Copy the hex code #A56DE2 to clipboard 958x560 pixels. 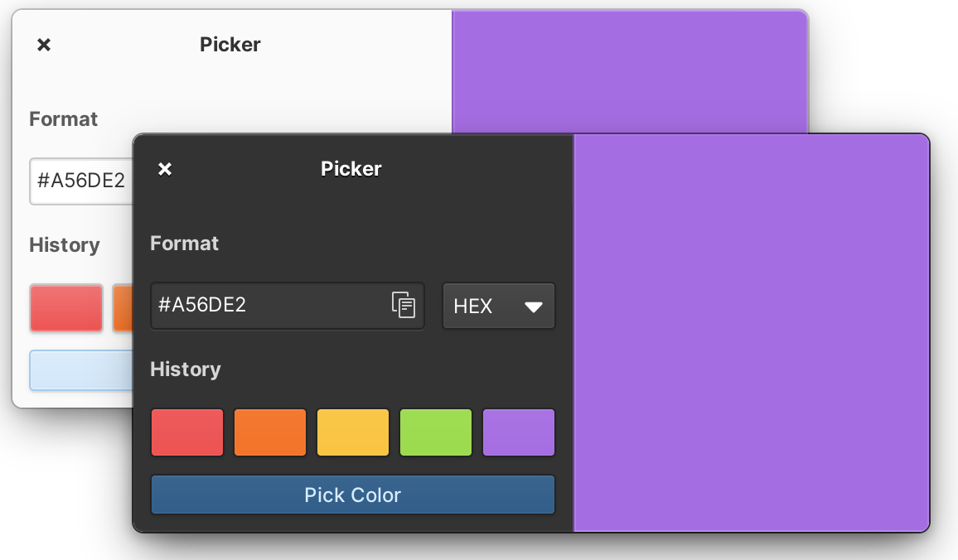pos(404,306)
